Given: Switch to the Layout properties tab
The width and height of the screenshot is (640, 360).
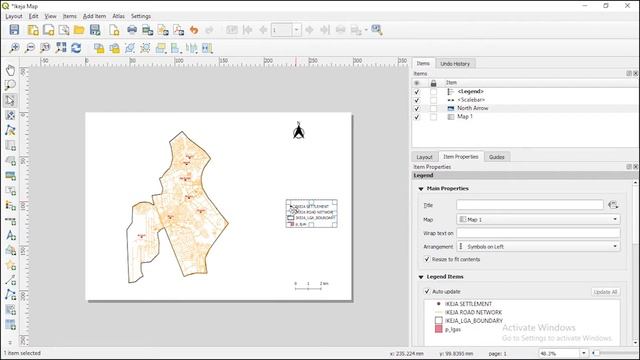Looking at the screenshot, I should tap(424, 157).
